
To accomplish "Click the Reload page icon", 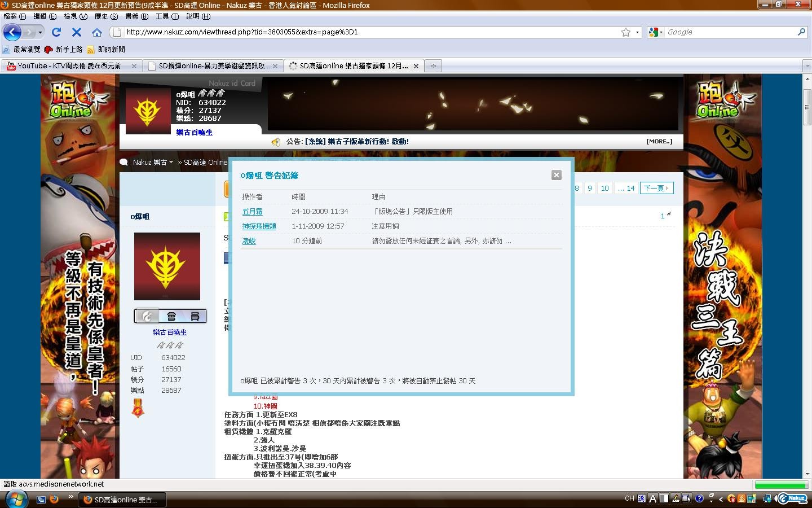I will 56,32.
